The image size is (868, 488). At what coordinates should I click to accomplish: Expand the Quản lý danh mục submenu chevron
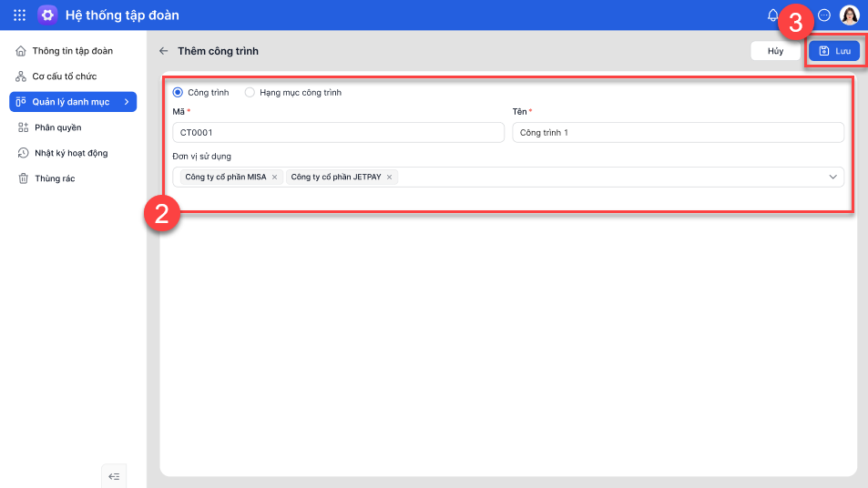[127, 102]
